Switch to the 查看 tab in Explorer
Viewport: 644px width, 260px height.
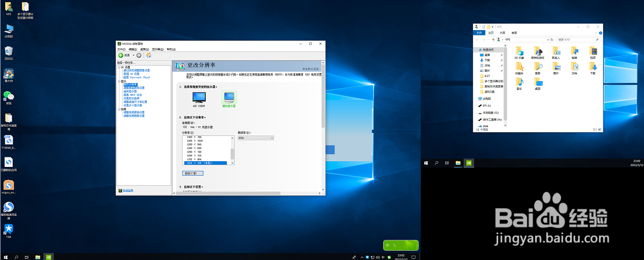click(514, 33)
